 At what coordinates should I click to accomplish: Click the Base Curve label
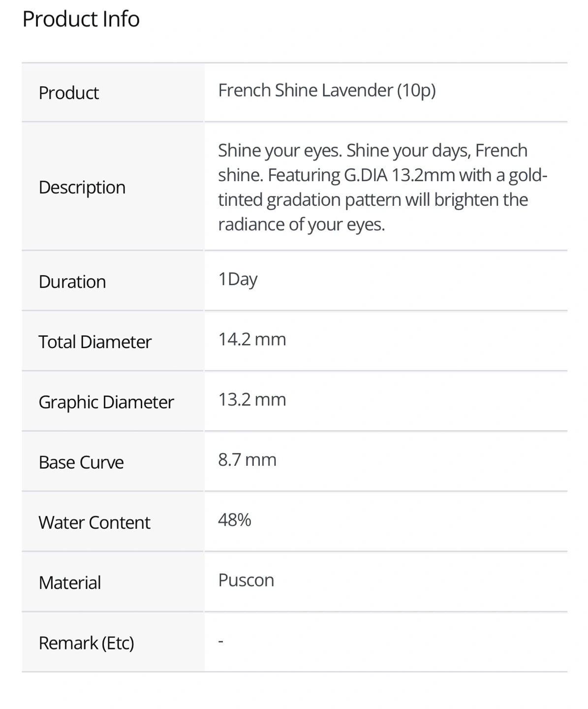coord(81,463)
